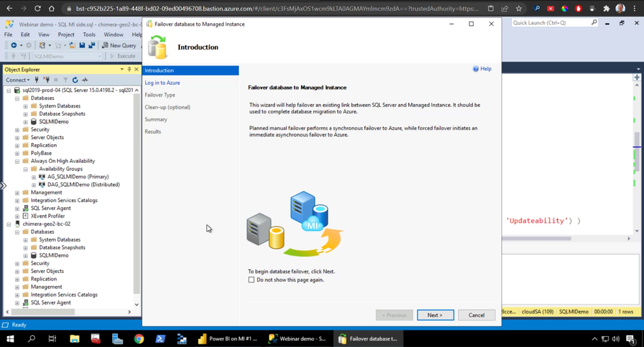Cancel the failover wizard
The height and width of the screenshot is (347, 644).
pyautogui.click(x=476, y=315)
